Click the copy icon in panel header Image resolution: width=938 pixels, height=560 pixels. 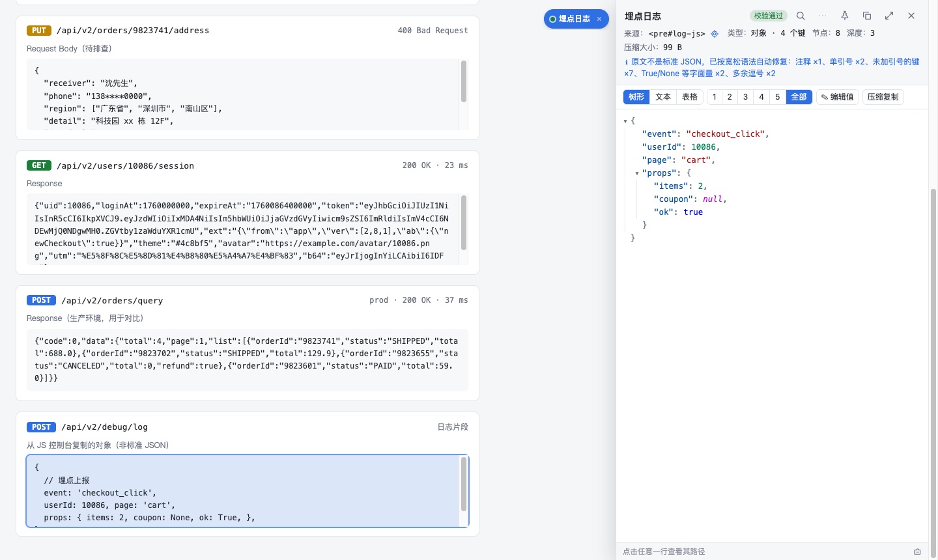(867, 16)
